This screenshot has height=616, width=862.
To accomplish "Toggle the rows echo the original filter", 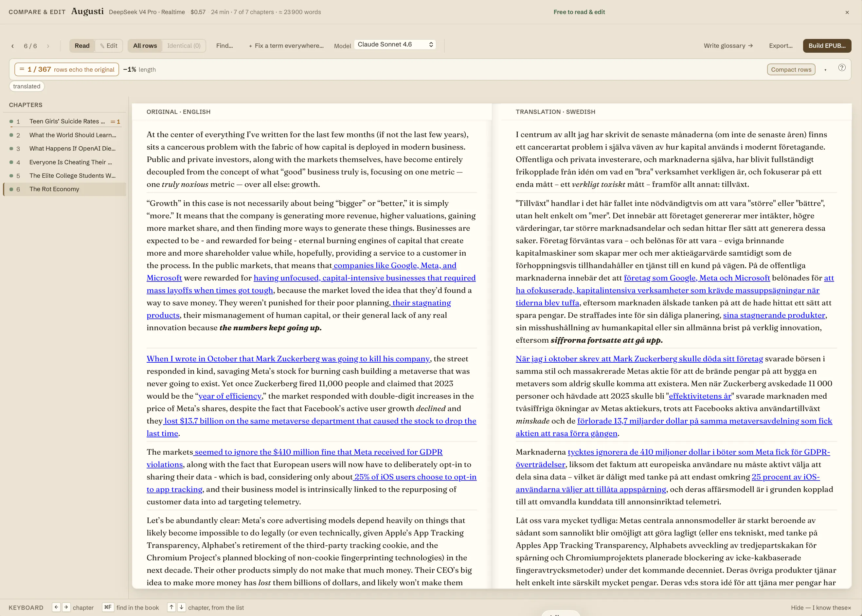I will tap(67, 69).
